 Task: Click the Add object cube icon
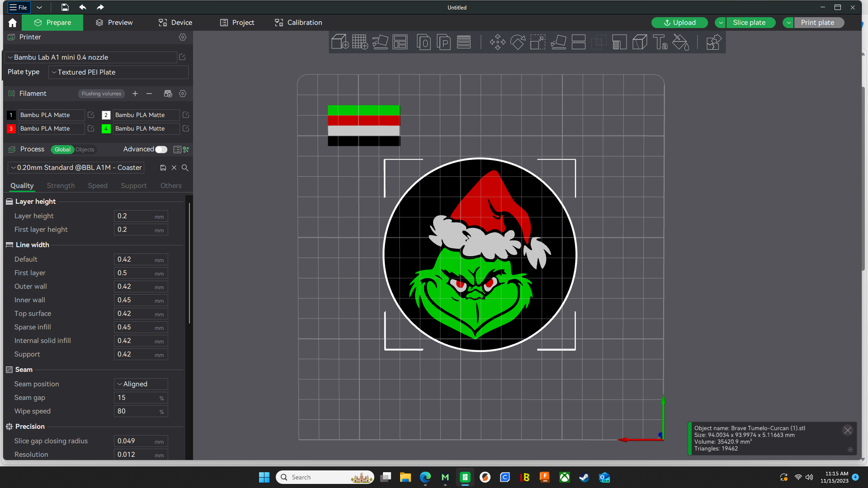(x=340, y=42)
